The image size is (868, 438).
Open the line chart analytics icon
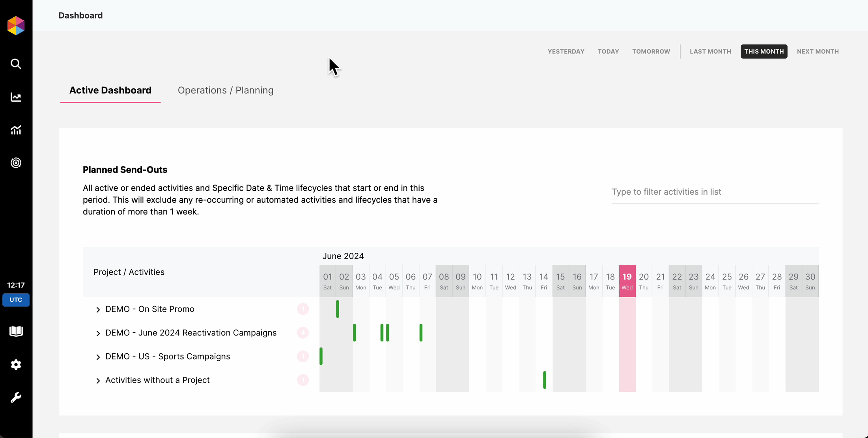click(16, 97)
